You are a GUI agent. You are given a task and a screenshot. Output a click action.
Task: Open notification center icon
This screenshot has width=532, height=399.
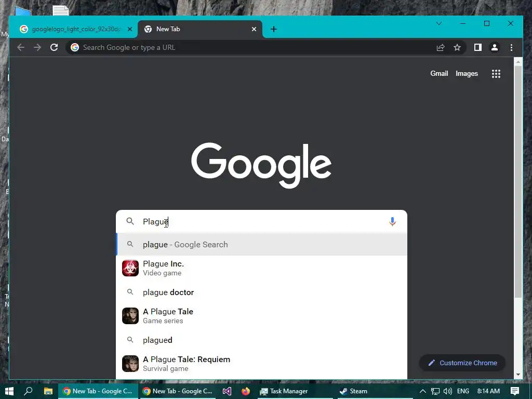point(515,391)
